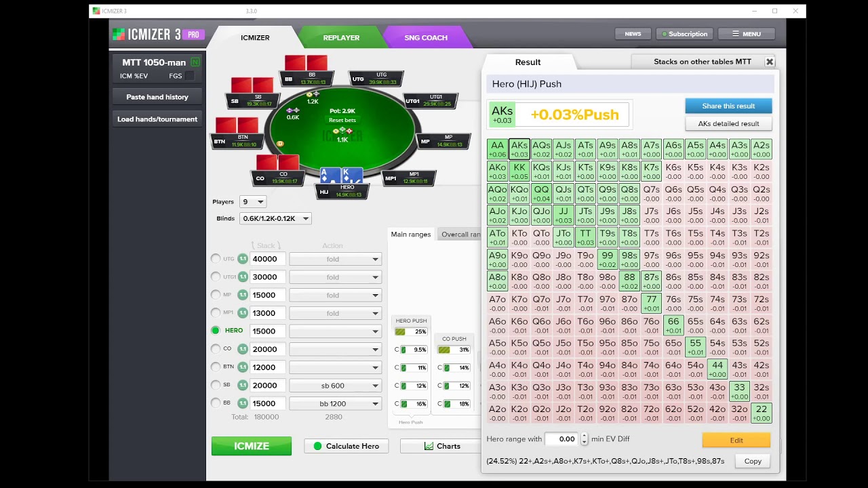Open AKs detailed result
Screen dimensions: 868x488
tap(728, 123)
